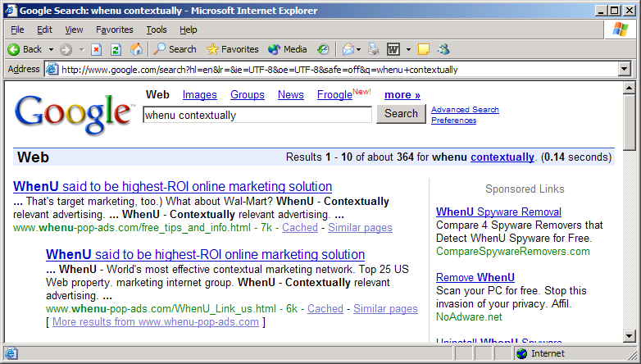641x364 pixels.
Task: Expand the Forward button history dropdown arrow
Action: pos(81,50)
